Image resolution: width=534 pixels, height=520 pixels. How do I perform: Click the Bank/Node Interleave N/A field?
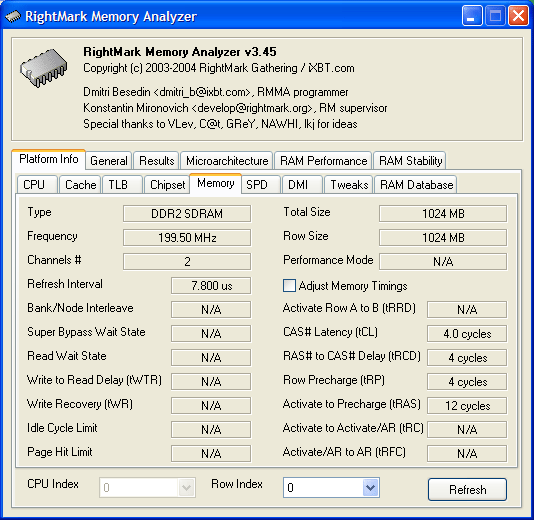click(x=211, y=309)
